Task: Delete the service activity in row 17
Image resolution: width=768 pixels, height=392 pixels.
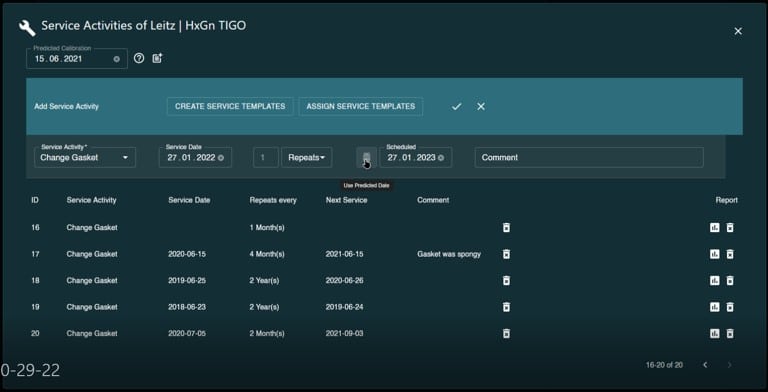Action: click(x=730, y=254)
